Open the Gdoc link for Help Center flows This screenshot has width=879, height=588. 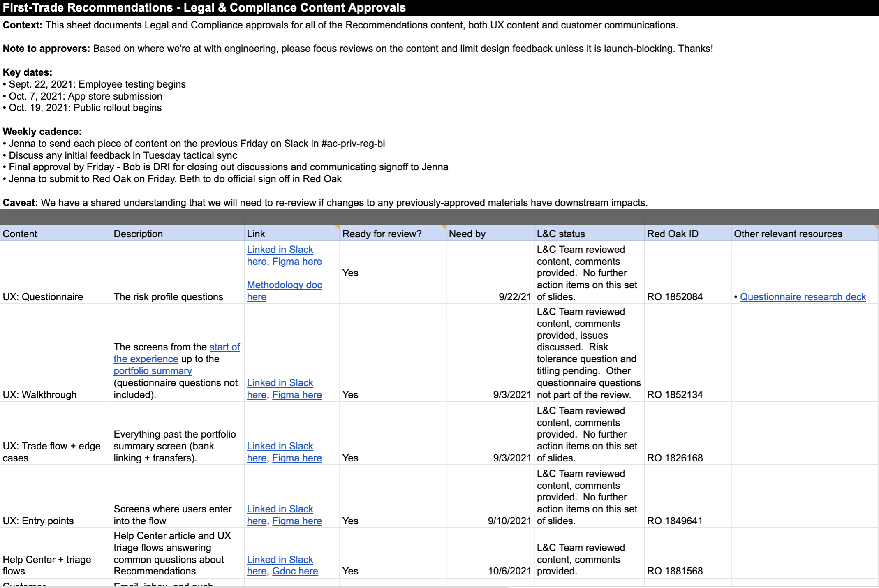(295, 571)
